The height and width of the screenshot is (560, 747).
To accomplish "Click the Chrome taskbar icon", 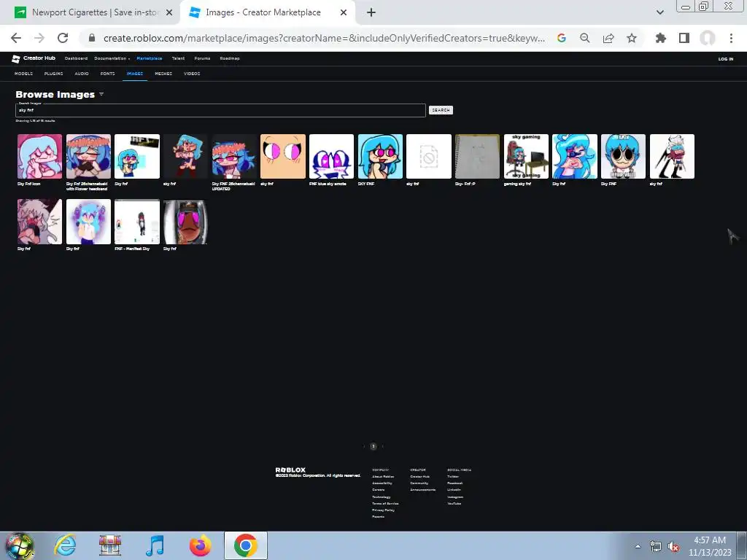I will [x=246, y=545].
